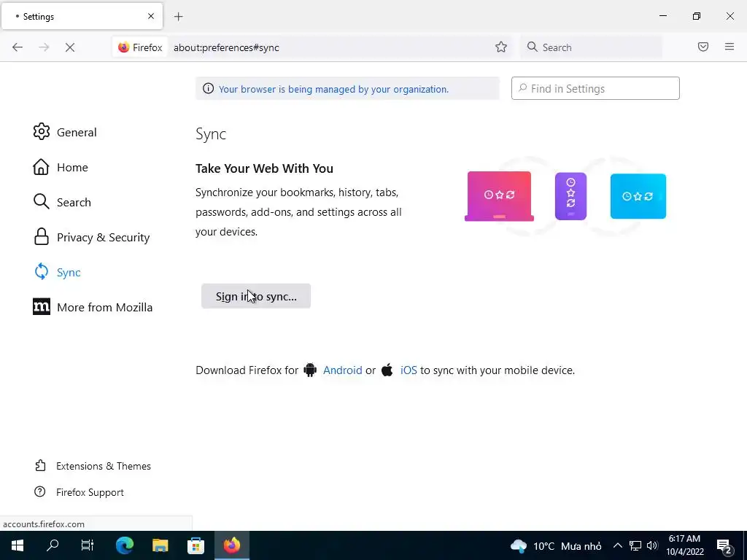747x560 pixels.
Task: Show hidden system tray icons
Action: 617,545
